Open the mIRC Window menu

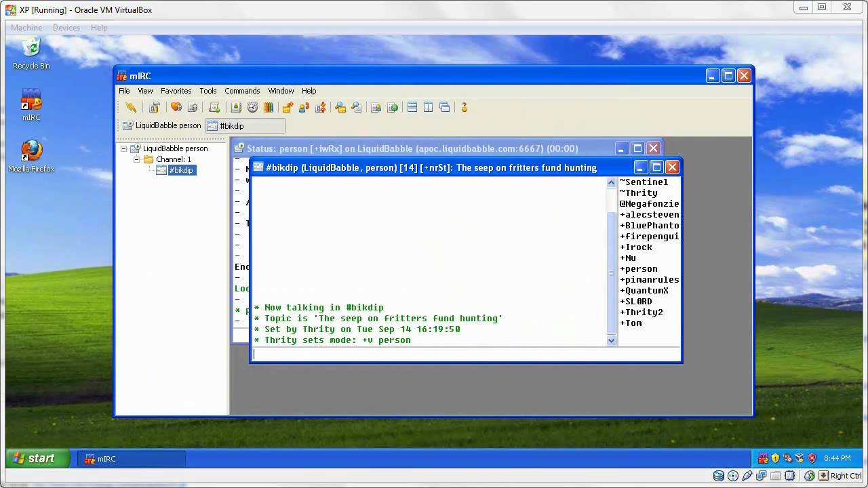coord(281,91)
